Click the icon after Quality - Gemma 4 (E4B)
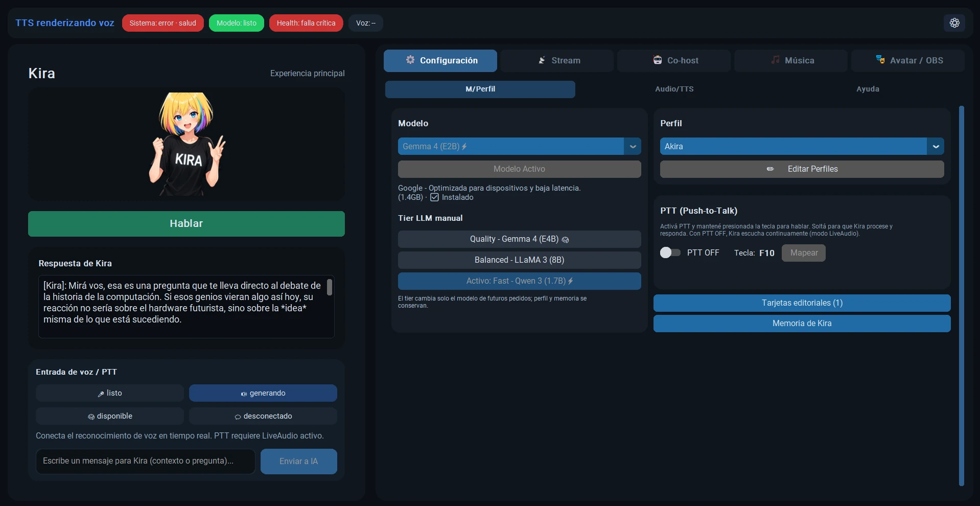 point(565,239)
